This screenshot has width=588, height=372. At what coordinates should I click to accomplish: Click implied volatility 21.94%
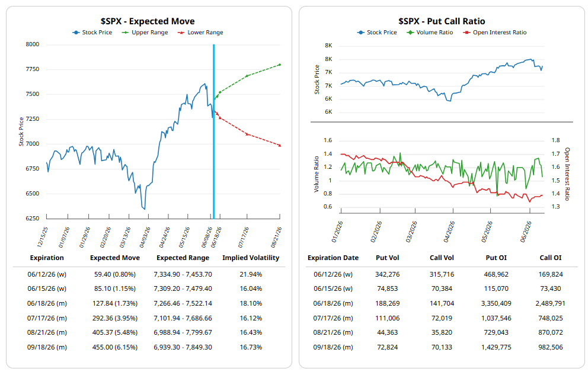[x=251, y=275]
